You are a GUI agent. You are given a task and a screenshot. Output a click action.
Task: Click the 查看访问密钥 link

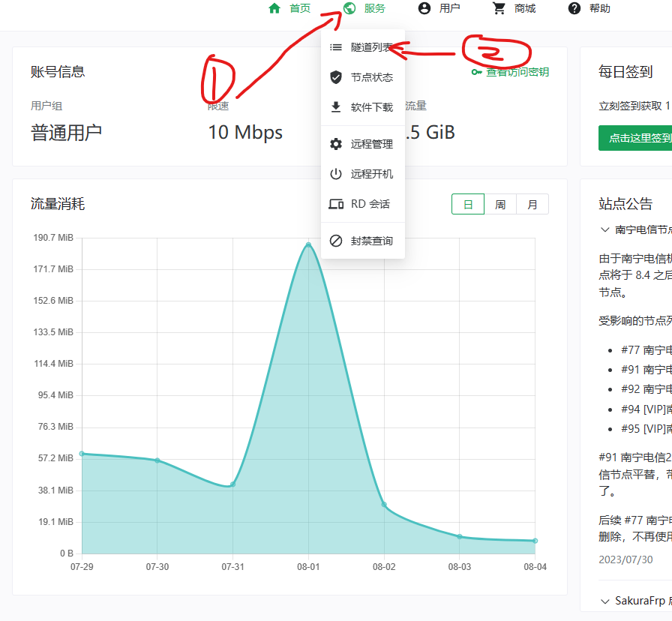coord(510,72)
